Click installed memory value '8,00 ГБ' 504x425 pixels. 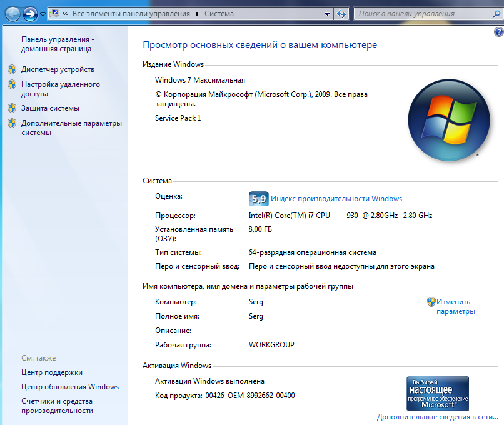click(260, 229)
